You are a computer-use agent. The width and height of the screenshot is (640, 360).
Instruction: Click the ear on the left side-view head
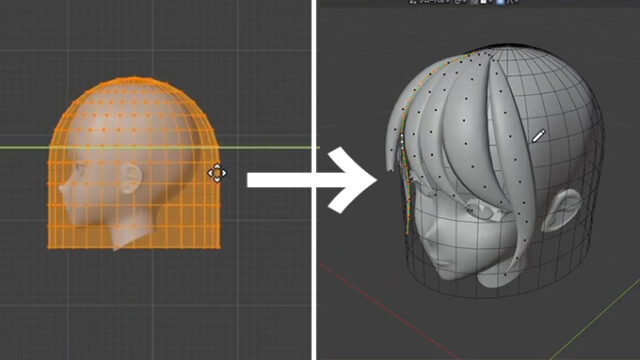(131, 178)
